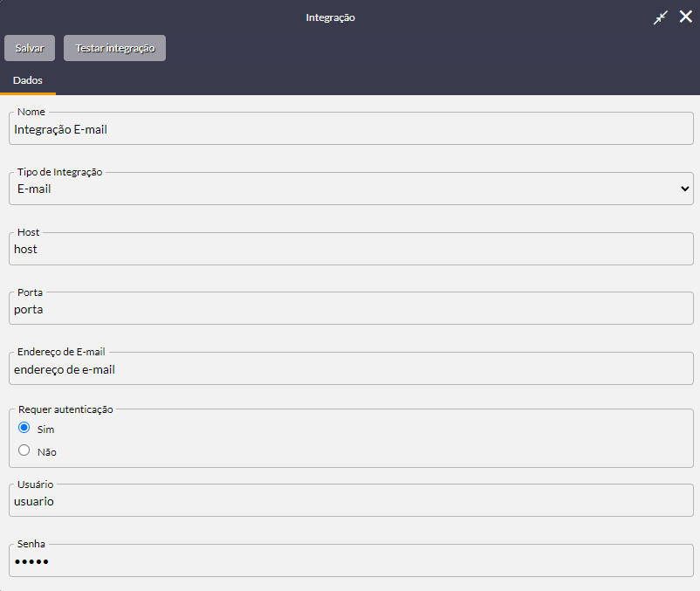The image size is (700, 591).
Task: Click into the Senha password field
Action: pyautogui.click(x=351, y=561)
